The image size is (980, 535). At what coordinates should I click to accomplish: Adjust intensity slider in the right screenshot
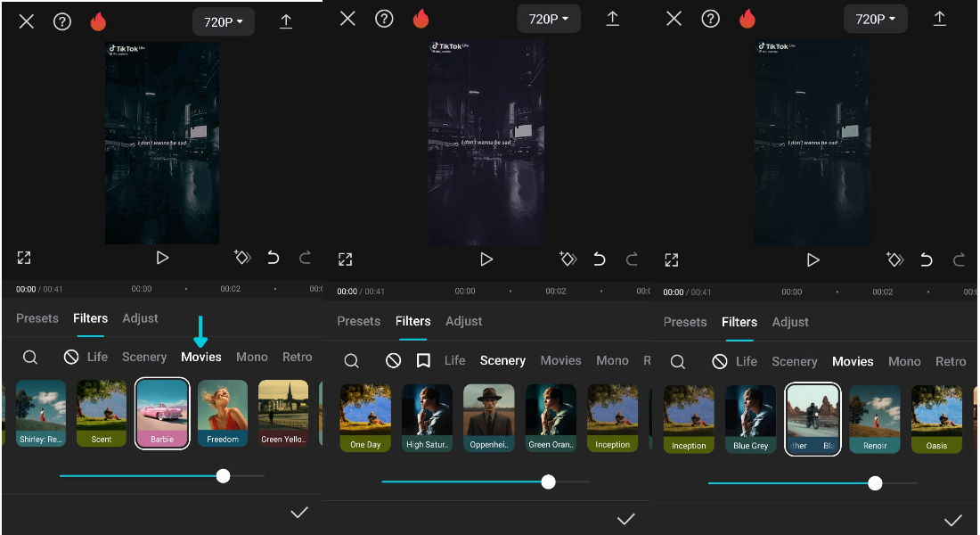[875, 483]
